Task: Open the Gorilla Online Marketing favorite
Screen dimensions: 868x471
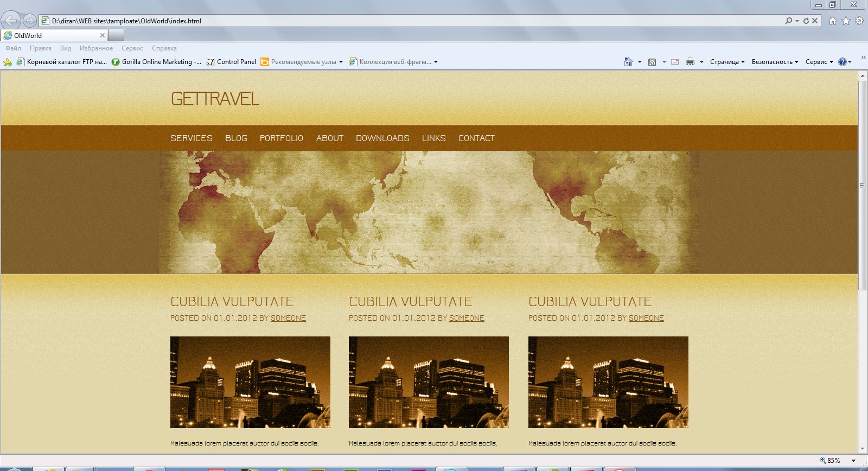Action: [x=156, y=62]
